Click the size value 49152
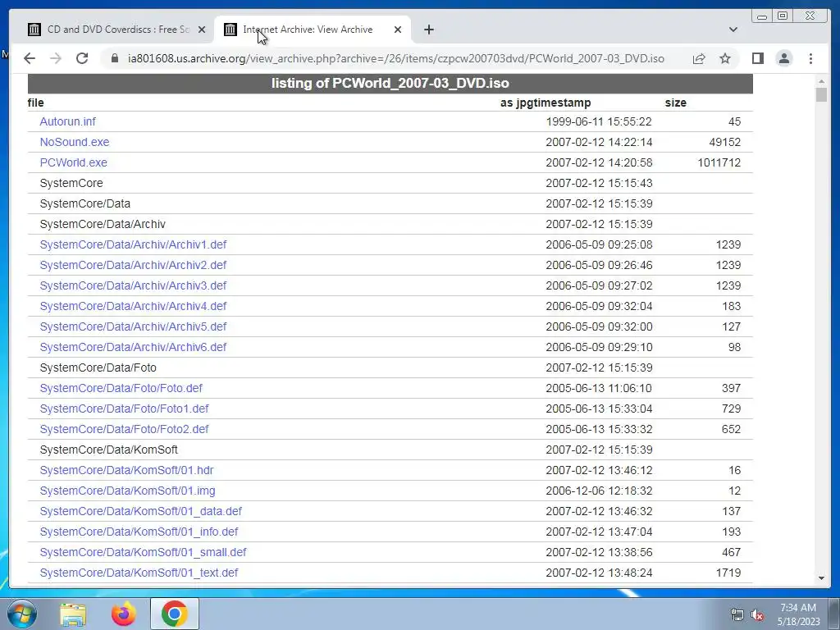This screenshot has width=840, height=630. point(724,142)
